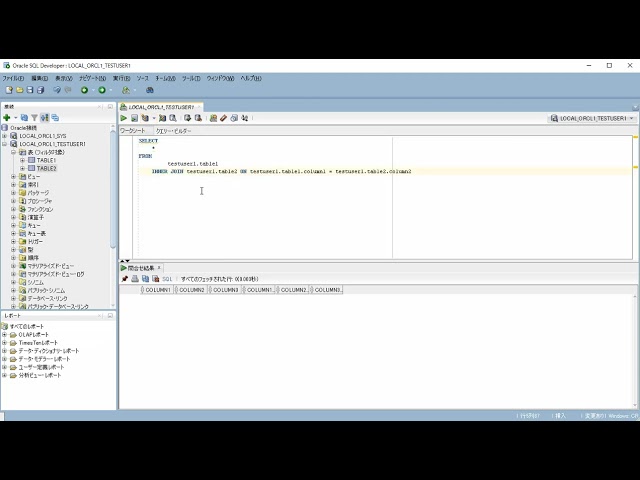640x480 pixels.
Task: Expand the OLAPレポート folder
Action: click(x=4, y=335)
